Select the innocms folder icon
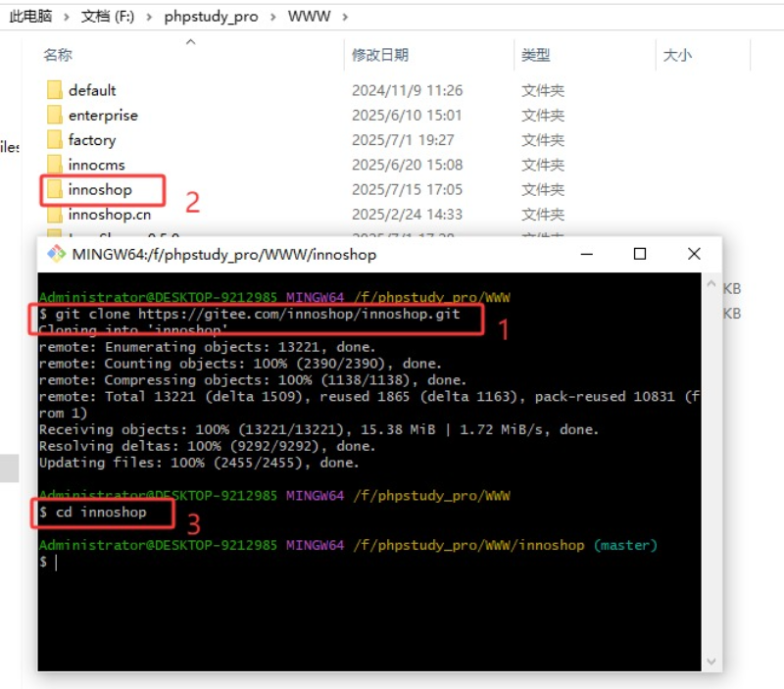Image resolution: width=784 pixels, height=689 pixels. (55, 165)
